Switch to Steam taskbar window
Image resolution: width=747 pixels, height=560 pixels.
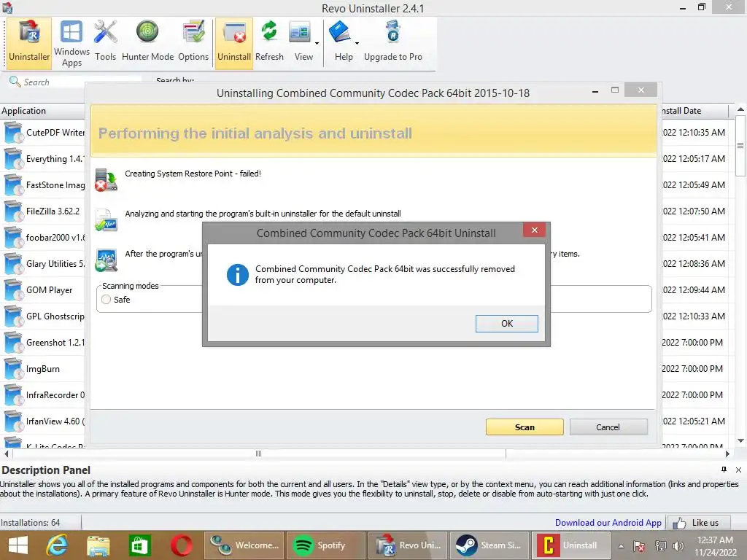[x=489, y=545]
